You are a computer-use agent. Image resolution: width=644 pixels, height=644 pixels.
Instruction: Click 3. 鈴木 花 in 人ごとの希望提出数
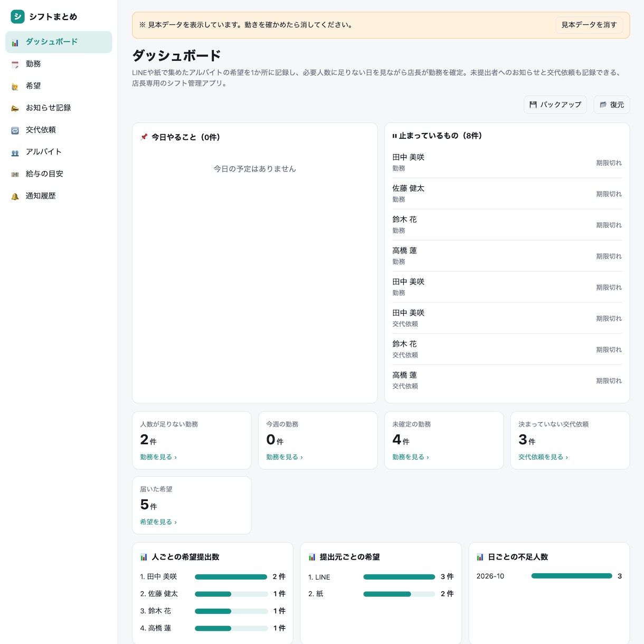[155, 611]
